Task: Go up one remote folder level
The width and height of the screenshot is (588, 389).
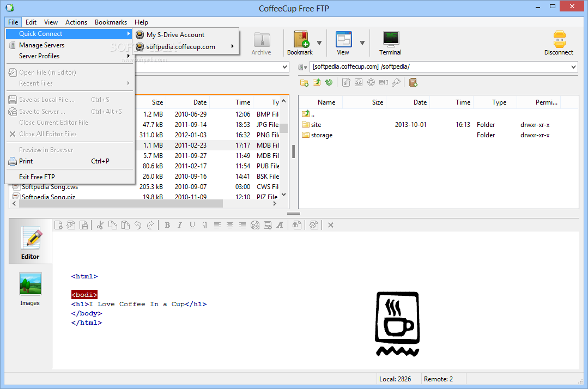Action: [x=317, y=82]
